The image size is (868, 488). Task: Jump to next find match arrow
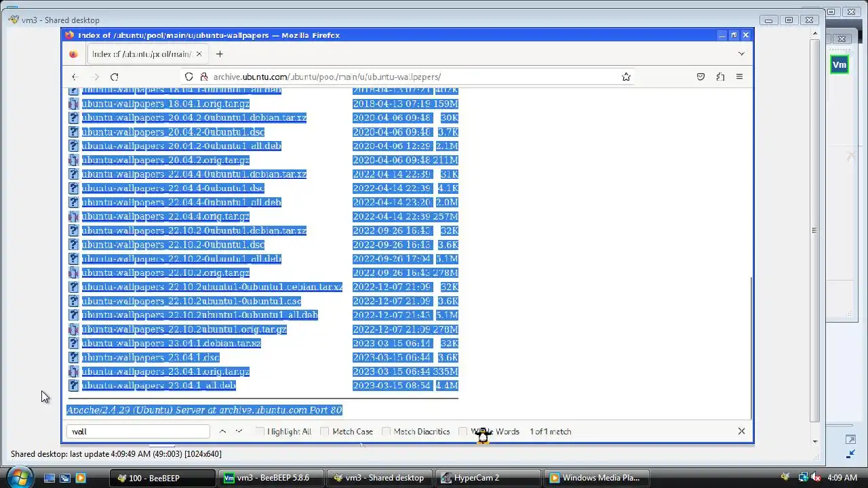coord(239,431)
